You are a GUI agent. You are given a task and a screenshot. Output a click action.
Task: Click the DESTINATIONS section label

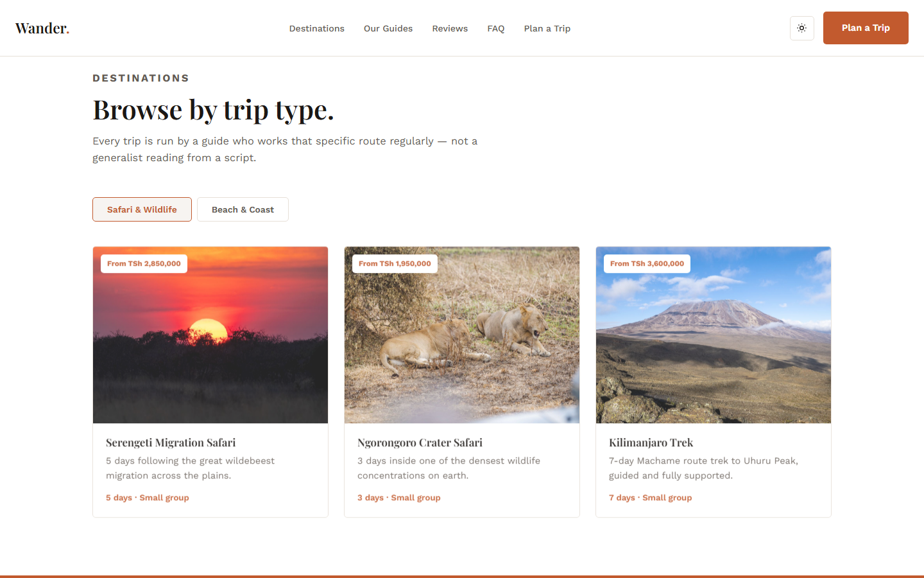click(x=141, y=78)
